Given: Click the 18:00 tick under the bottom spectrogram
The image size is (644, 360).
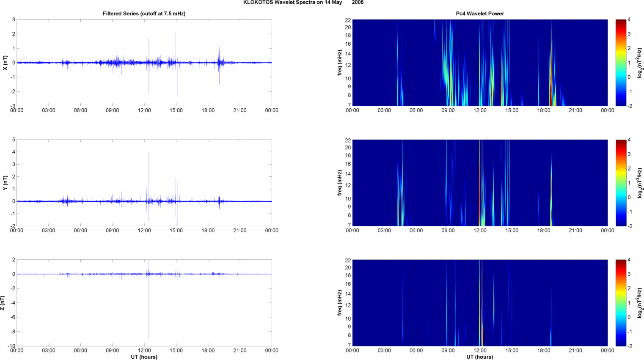Looking at the screenshot, I should [x=544, y=350].
